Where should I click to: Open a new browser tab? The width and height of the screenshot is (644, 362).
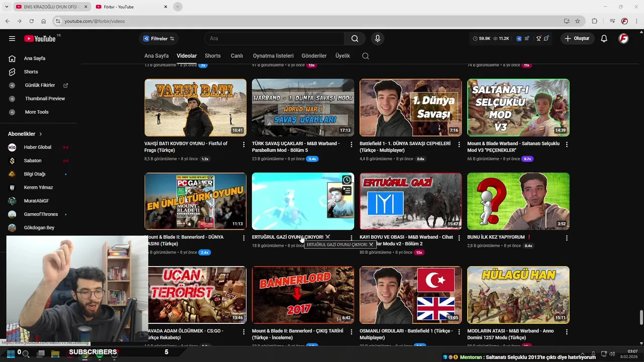point(178,7)
